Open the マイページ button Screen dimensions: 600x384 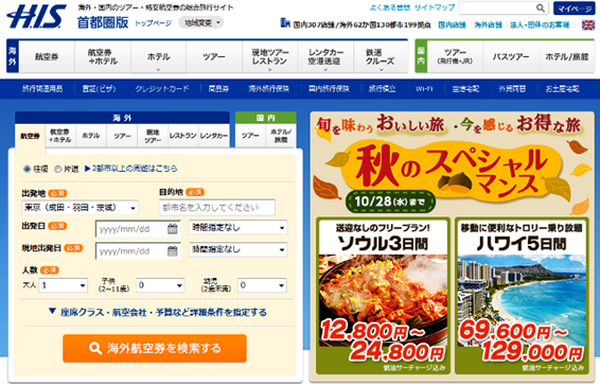(x=574, y=8)
